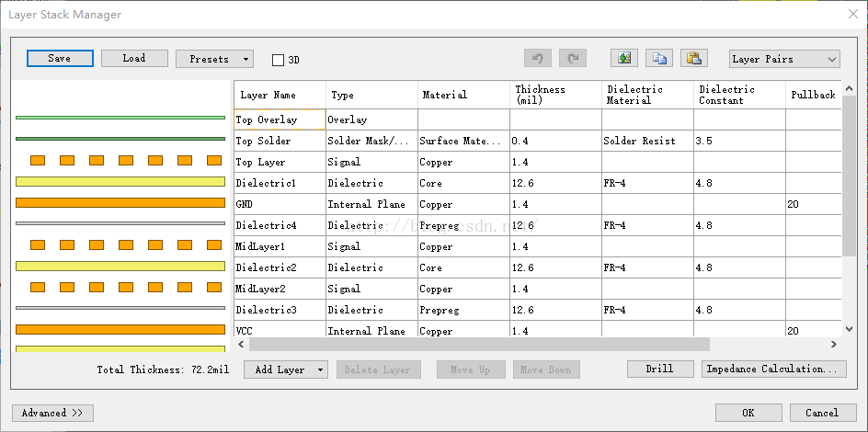Viewport: 868px width, 432px height.
Task: Click the GND pullback value 20
Action: (813, 204)
